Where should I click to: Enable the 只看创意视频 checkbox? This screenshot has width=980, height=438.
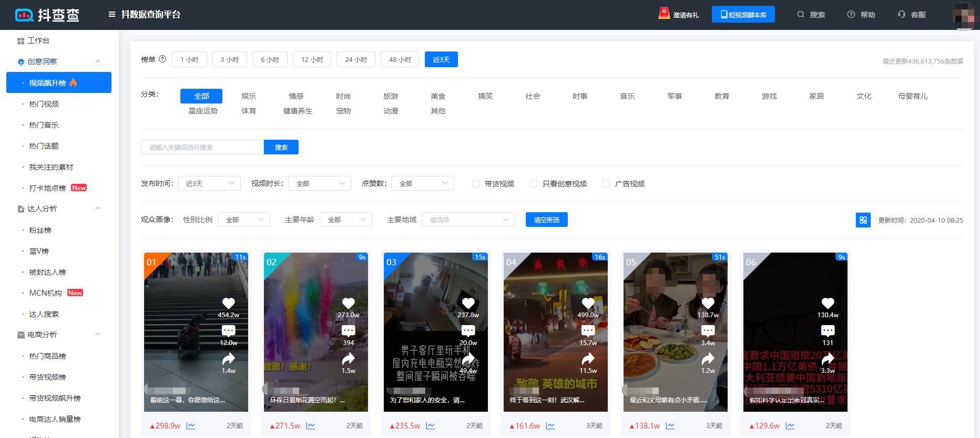[x=533, y=184]
